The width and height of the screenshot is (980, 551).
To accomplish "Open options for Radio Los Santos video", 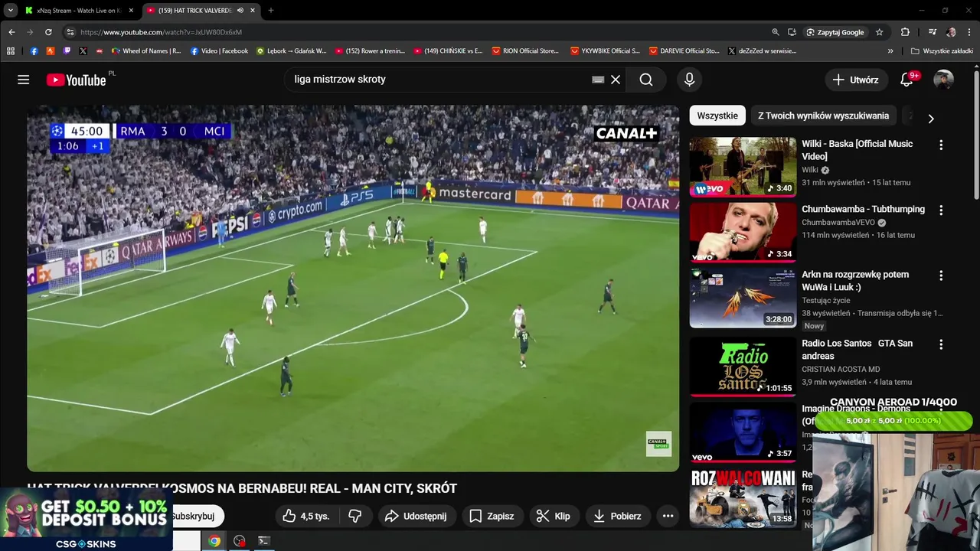I will 941,344.
